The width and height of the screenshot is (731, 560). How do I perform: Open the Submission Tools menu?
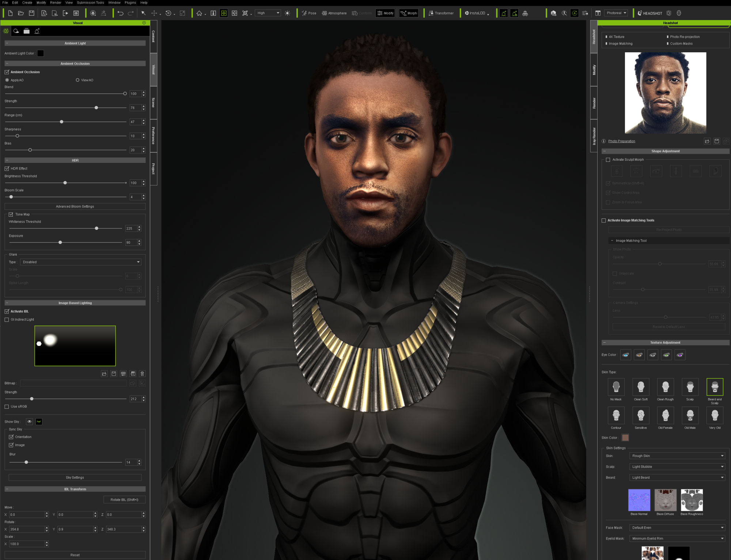(90, 3)
